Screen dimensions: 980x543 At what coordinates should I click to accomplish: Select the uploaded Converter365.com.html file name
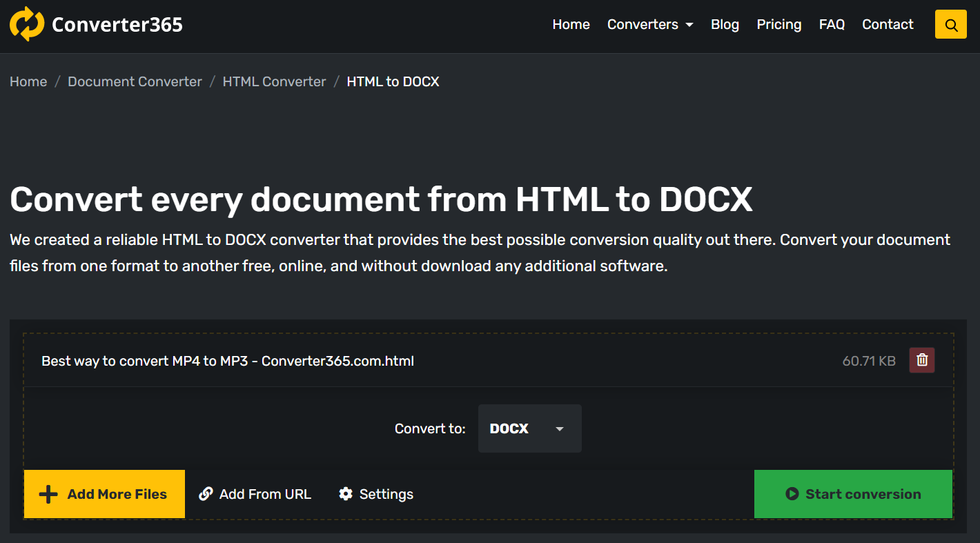228,361
